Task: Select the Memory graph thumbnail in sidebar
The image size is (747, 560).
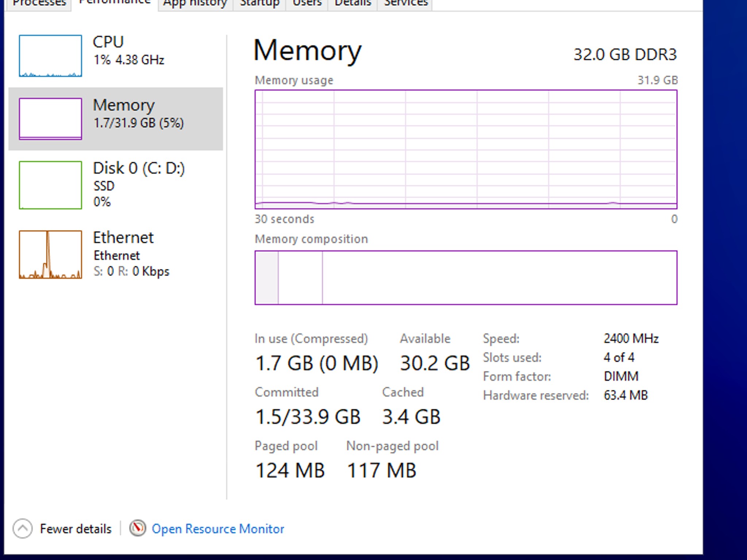Action: 50,119
